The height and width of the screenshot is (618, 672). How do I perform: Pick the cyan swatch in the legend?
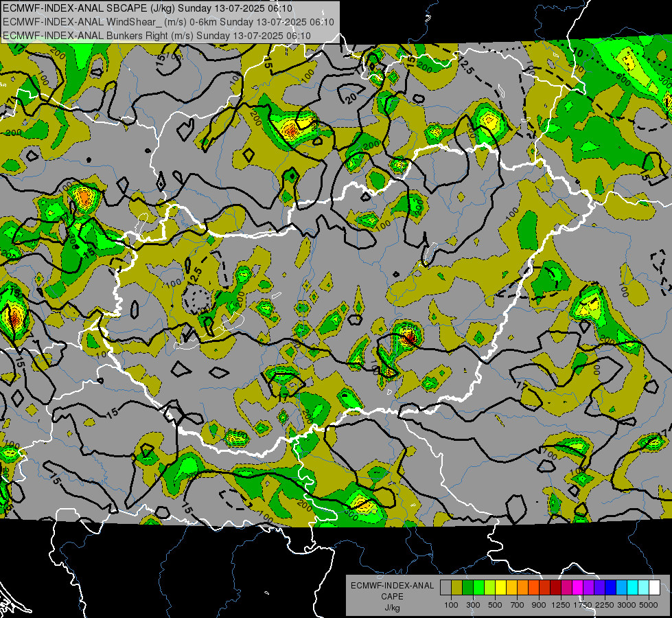pos(633,588)
